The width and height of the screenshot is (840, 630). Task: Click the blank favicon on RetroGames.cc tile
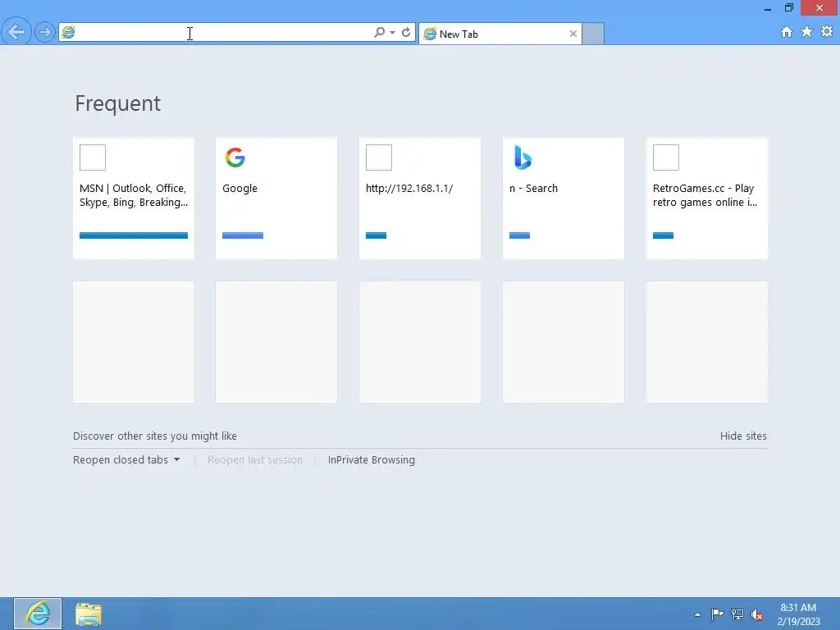[666, 157]
